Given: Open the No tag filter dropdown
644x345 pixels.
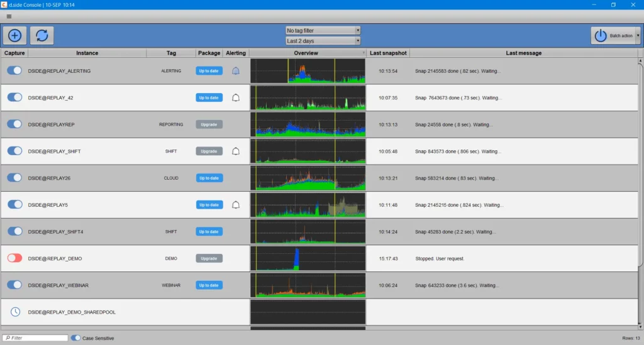Looking at the screenshot, I should coord(323,30).
